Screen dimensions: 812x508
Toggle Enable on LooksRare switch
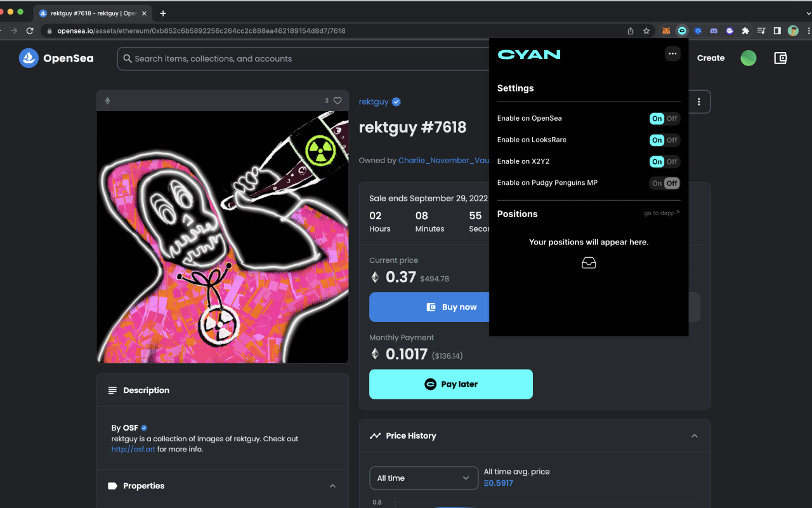664,140
